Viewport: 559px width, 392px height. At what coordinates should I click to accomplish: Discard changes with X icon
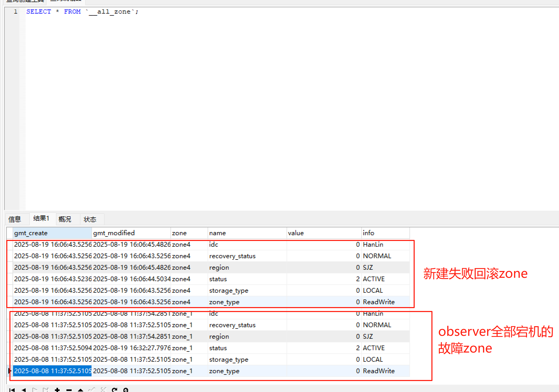click(103, 390)
